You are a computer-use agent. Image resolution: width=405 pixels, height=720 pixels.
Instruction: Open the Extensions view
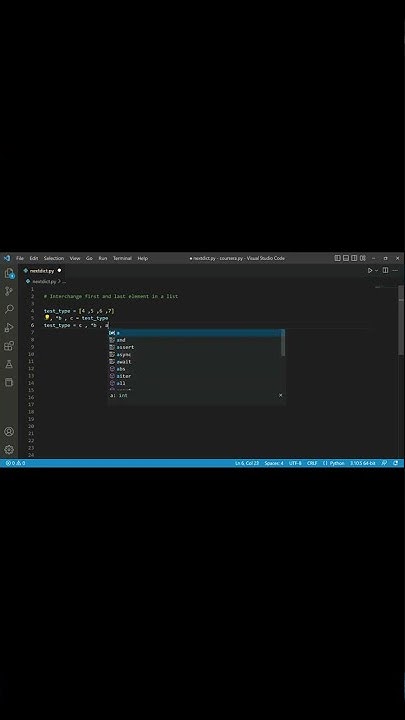(x=9, y=346)
